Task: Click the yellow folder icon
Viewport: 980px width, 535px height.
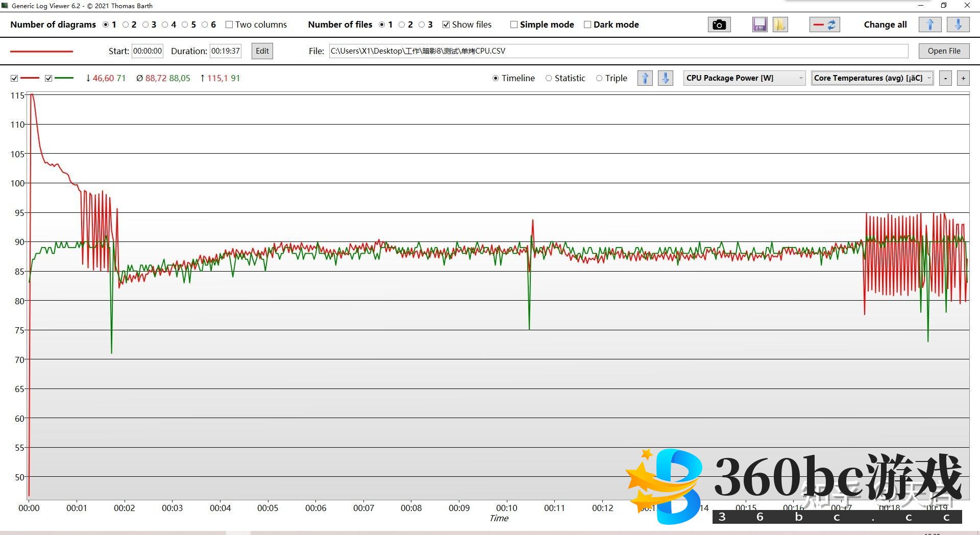Action: (x=780, y=25)
